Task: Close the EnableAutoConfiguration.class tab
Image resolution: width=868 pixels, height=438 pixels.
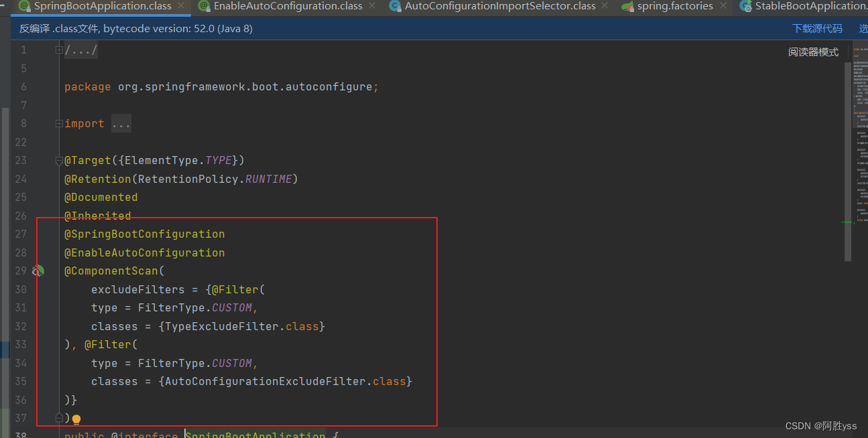Action: [372, 6]
